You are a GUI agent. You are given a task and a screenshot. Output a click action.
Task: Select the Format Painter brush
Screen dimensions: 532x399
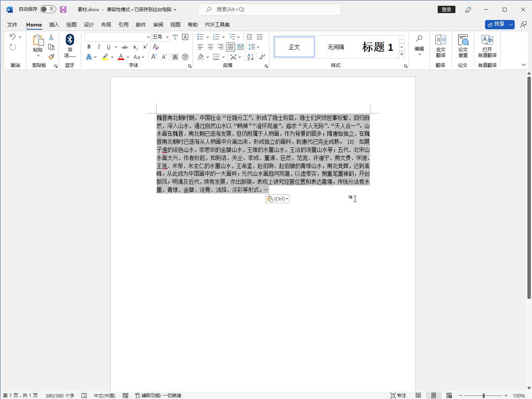click(x=51, y=57)
